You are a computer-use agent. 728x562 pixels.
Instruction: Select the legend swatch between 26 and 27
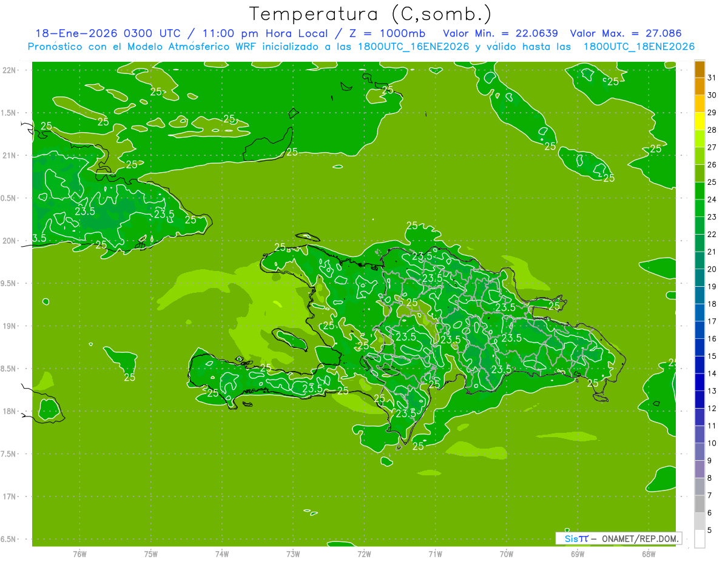tap(699, 156)
